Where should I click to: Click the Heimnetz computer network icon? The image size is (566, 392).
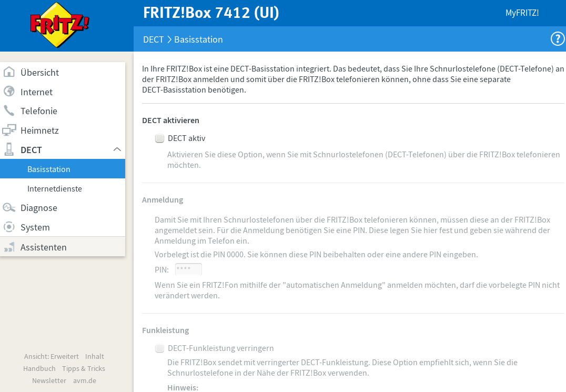9,130
